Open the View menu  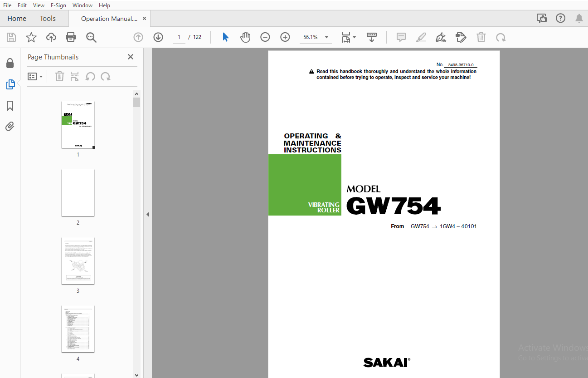[x=39, y=5]
